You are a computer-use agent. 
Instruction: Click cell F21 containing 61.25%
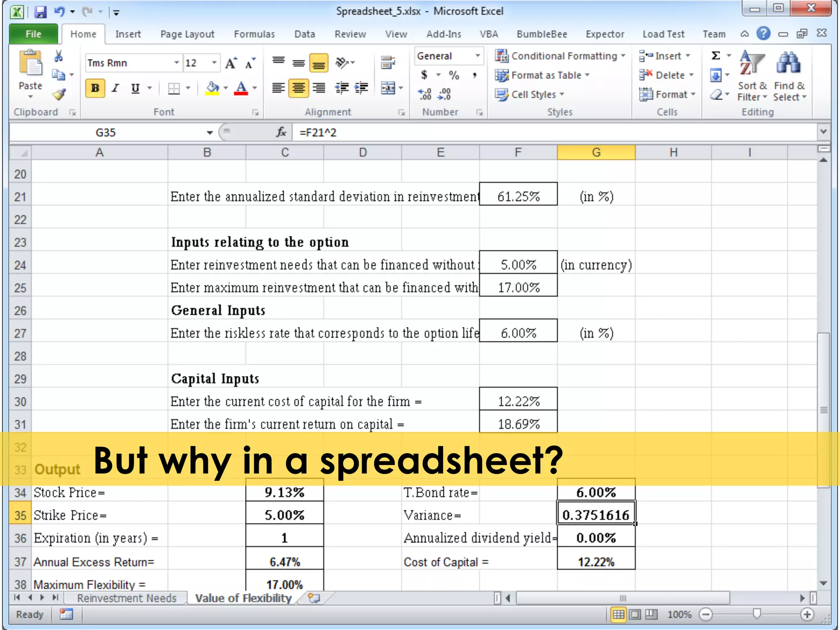pos(518,196)
